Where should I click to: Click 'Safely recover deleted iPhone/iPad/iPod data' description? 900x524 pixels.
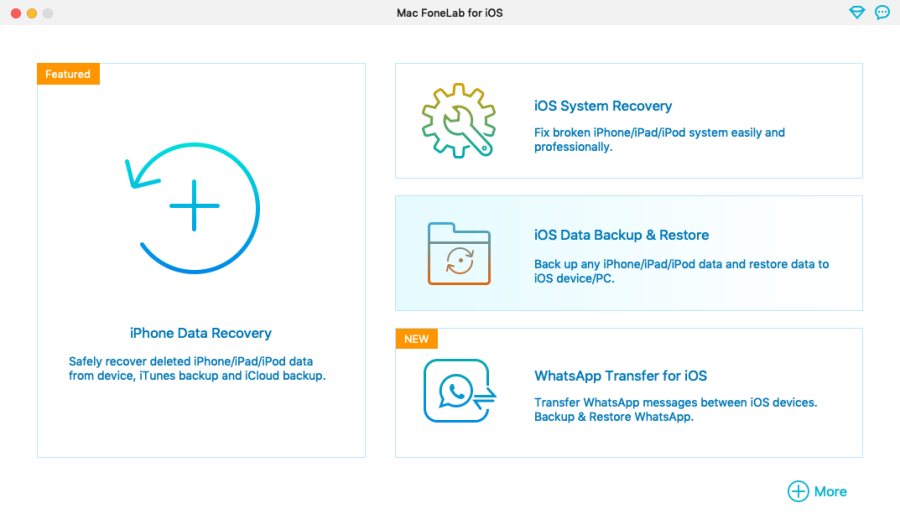tap(197, 368)
